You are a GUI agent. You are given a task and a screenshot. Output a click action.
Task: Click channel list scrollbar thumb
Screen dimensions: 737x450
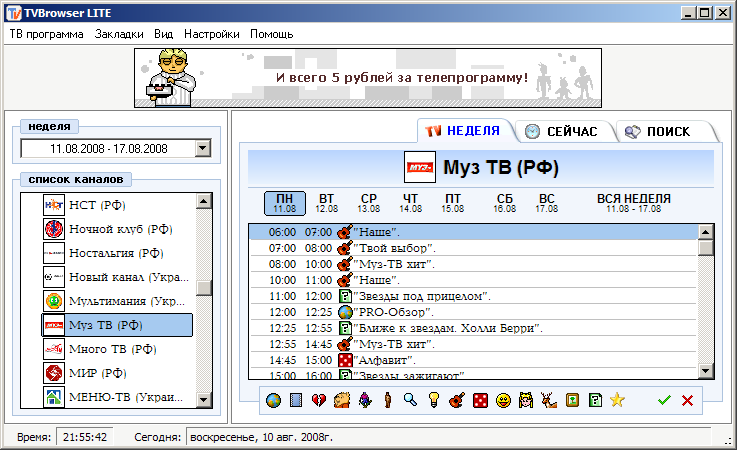pos(204,288)
